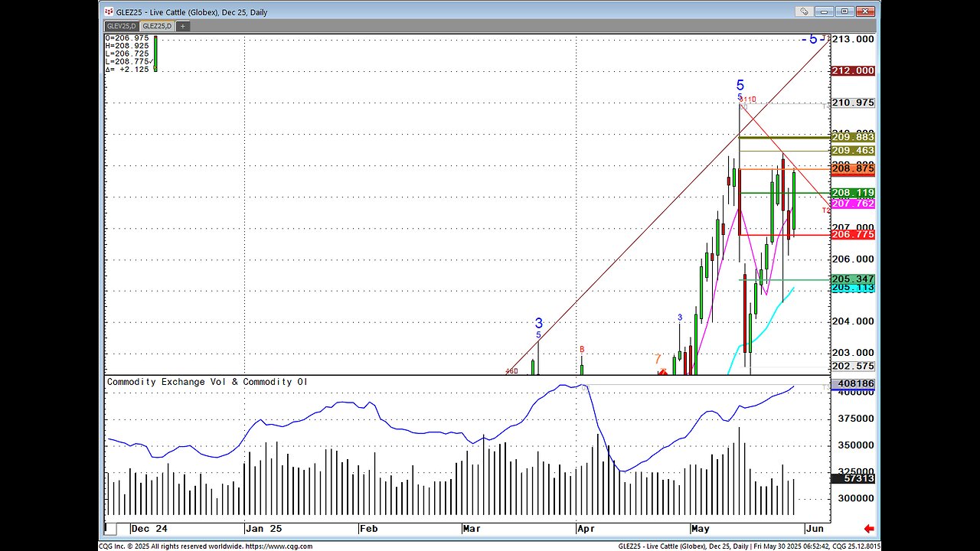This screenshot has width=980, height=551.
Task: Click the Δ= +2.125 change value
Action: point(126,69)
